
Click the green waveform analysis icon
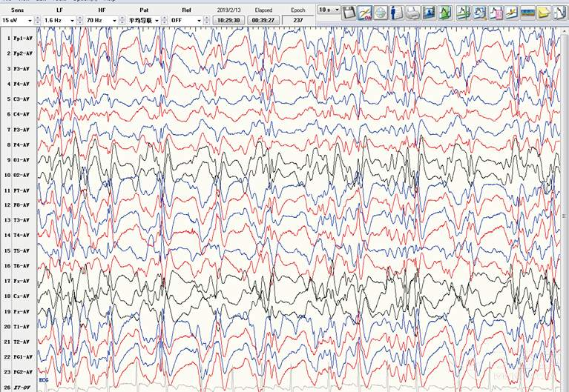click(445, 13)
